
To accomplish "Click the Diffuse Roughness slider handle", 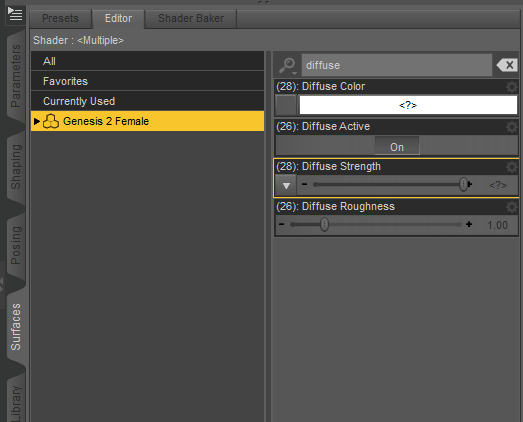I will 324,225.
